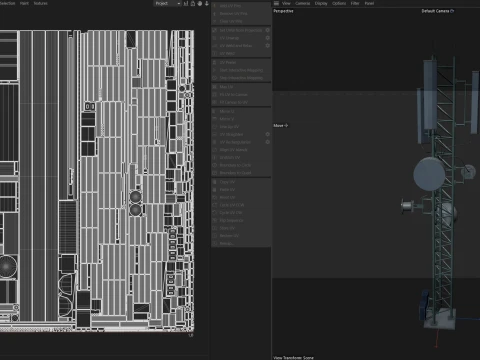Viewport: 480px width, 360px height.
Task: Open settings gear for UV Rectangularize
Action: pos(267,142)
